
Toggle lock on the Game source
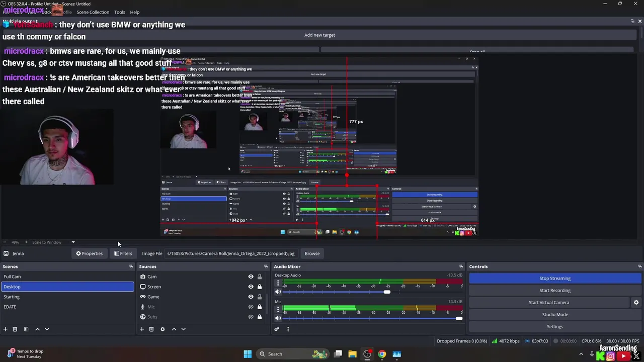click(260, 297)
